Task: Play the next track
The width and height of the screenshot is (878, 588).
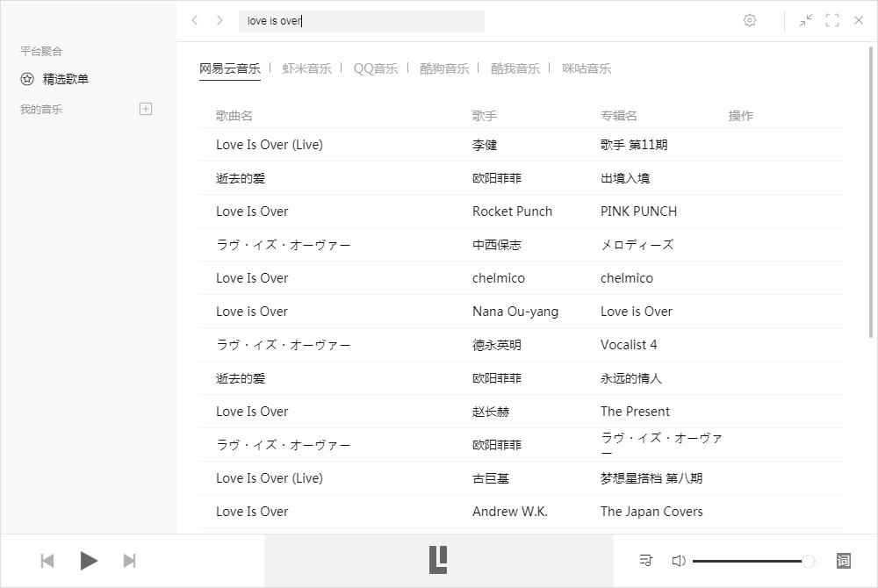Action: 130,560
